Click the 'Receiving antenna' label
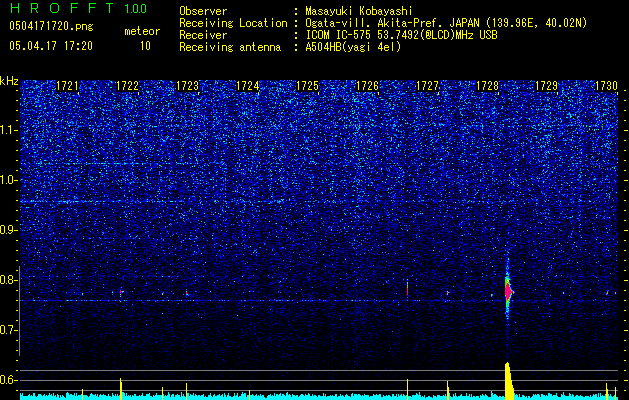629x400 pixels. pyautogui.click(x=230, y=47)
